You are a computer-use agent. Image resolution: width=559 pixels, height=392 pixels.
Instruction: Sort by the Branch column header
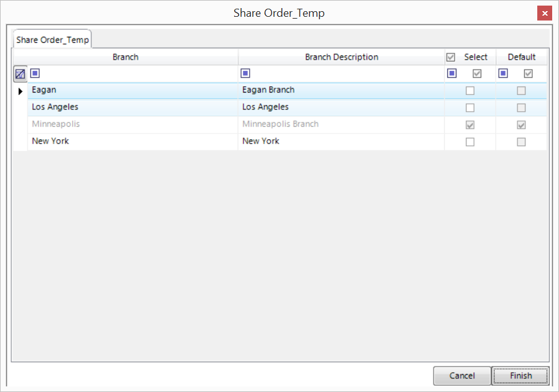pyautogui.click(x=125, y=57)
